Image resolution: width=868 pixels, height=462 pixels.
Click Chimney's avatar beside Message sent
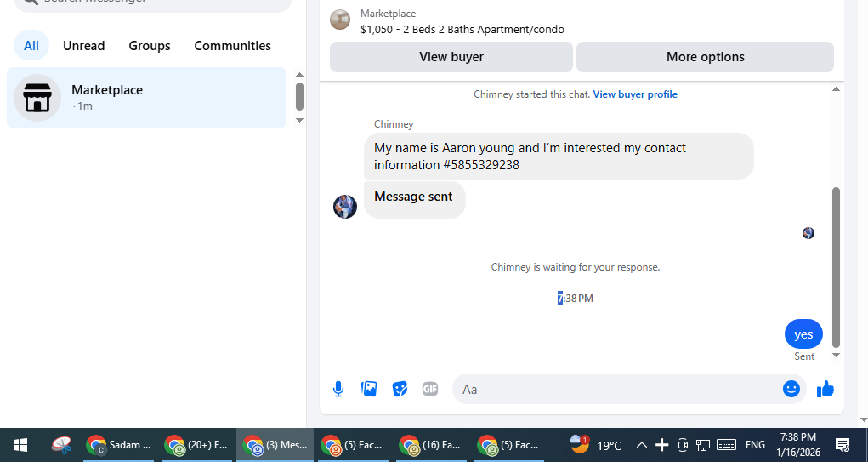pos(345,207)
